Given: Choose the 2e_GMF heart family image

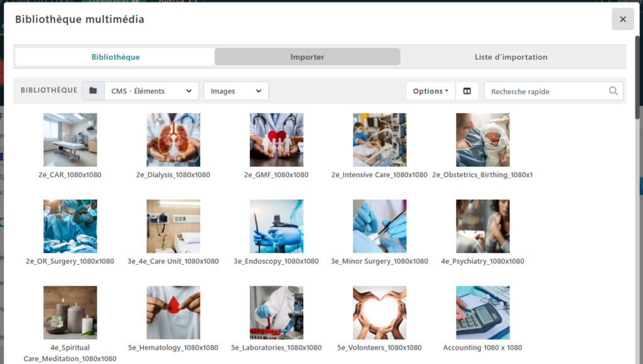Looking at the screenshot, I should (x=276, y=140).
